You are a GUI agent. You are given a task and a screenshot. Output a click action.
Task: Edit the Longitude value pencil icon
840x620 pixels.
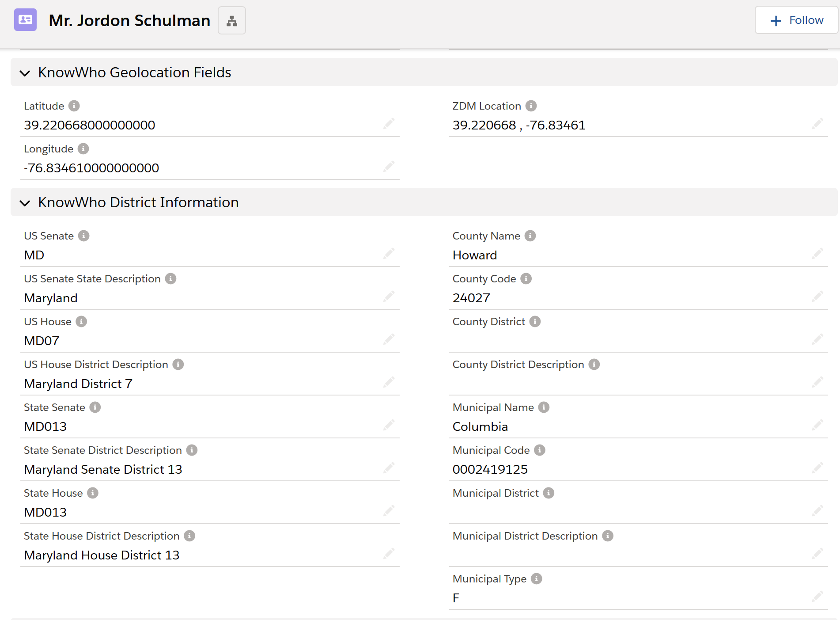coord(389,167)
